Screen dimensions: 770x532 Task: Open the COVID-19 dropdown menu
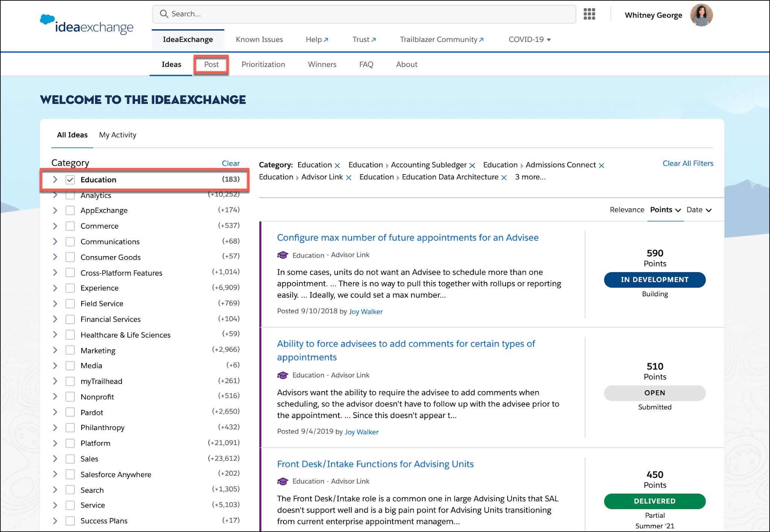click(x=529, y=39)
